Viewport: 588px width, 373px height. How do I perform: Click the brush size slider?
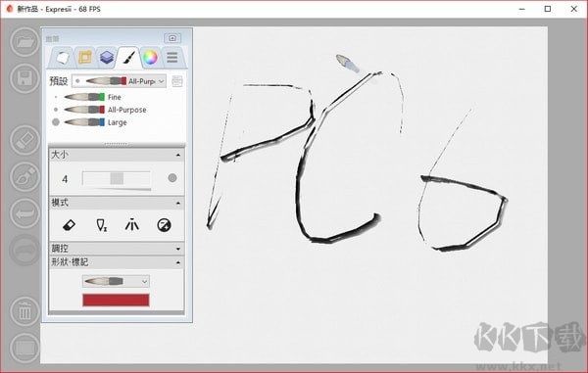coord(117,178)
